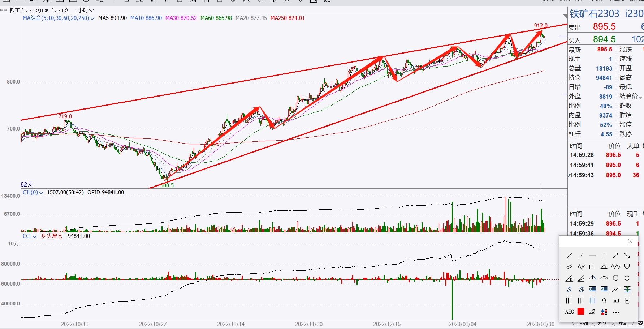Click the 14:59:41 trade row

605,165
